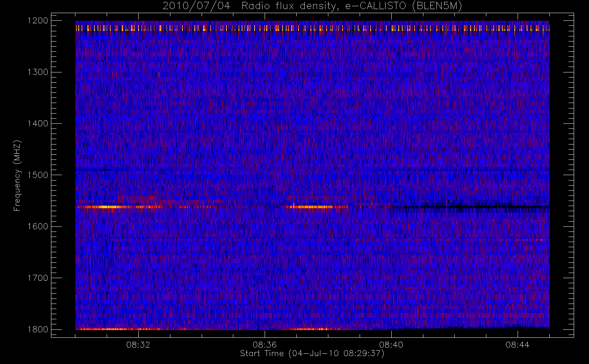The width and height of the screenshot is (589, 364).
Task: Click the 08:32 time tick label
Action: tap(138, 345)
